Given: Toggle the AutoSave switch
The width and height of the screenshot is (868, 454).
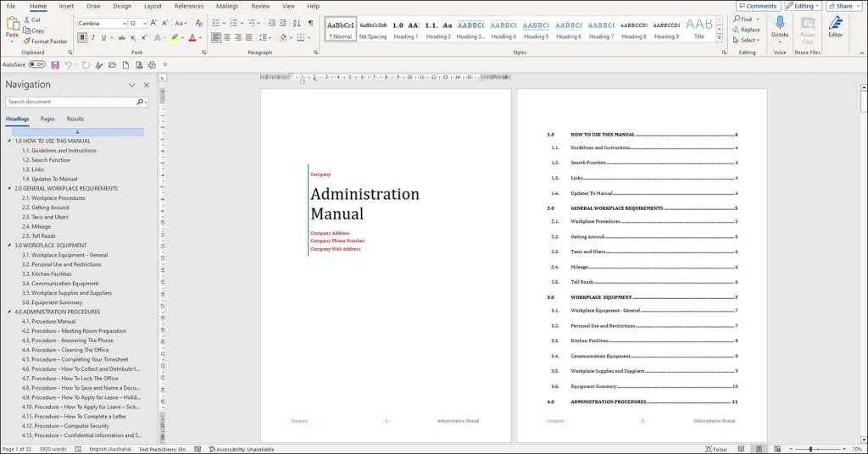Looking at the screenshot, I should [36, 64].
